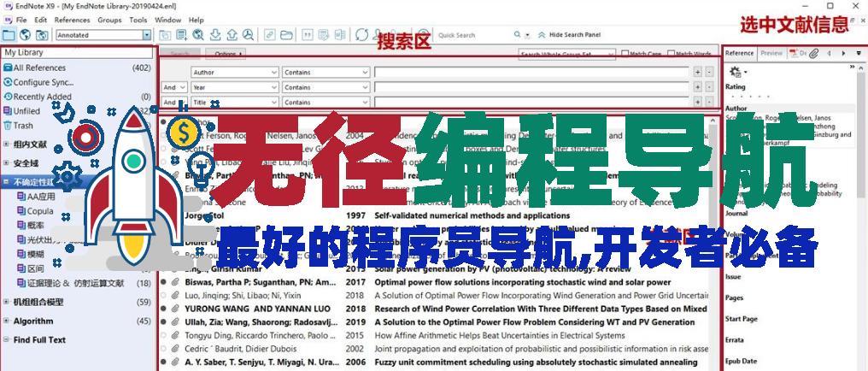Click the Open Link toolbar icon
This screenshot has height=371, width=868.
click(270, 35)
